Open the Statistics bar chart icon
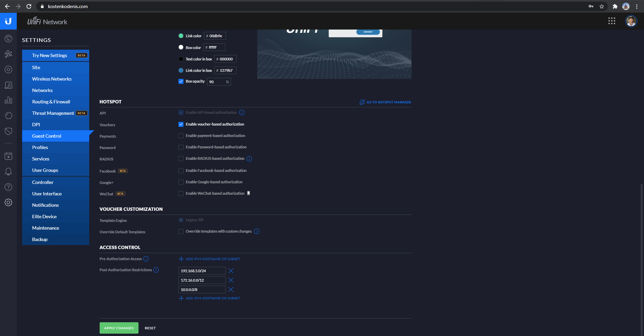The image size is (644, 336). click(x=8, y=100)
